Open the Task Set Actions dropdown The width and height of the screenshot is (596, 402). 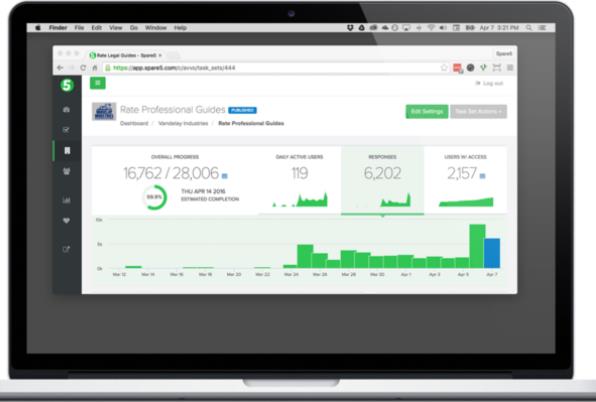coord(479,111)
